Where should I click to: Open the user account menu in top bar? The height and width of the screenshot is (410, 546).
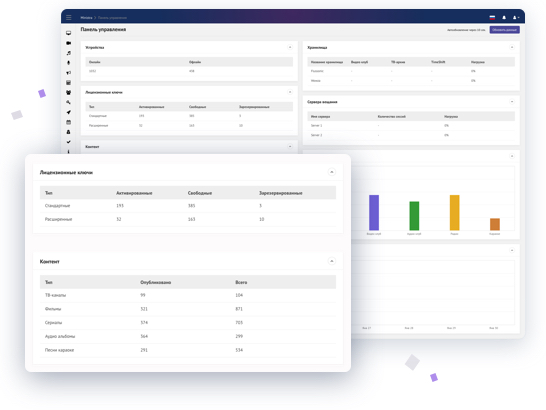(x=516, y=17)
